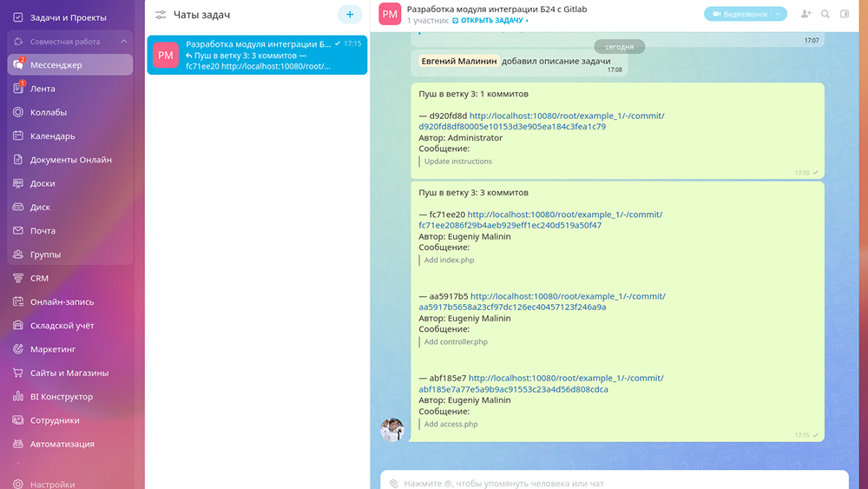Screen dimensions: 868x489
Task: Search within the chat via magnifier
Action: coord(825,14)
